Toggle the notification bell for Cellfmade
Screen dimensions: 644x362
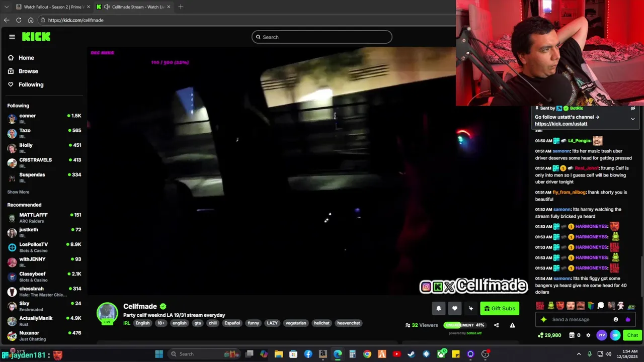438,309
